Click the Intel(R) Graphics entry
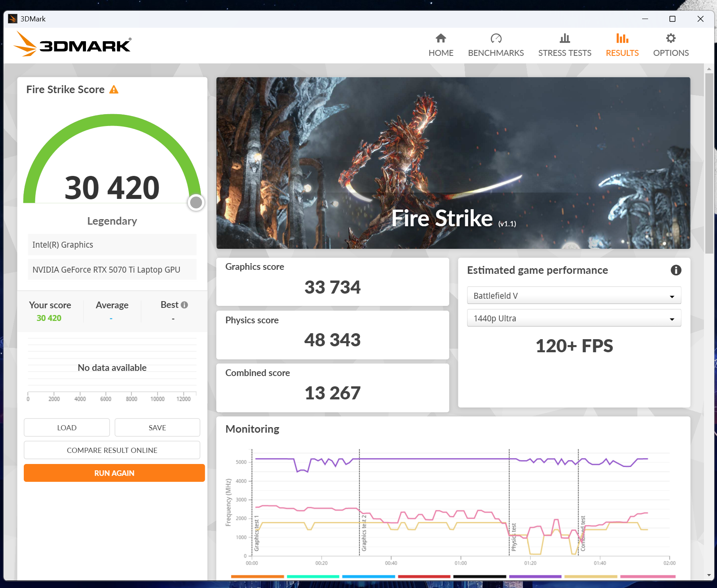 [x=112, y=245]
